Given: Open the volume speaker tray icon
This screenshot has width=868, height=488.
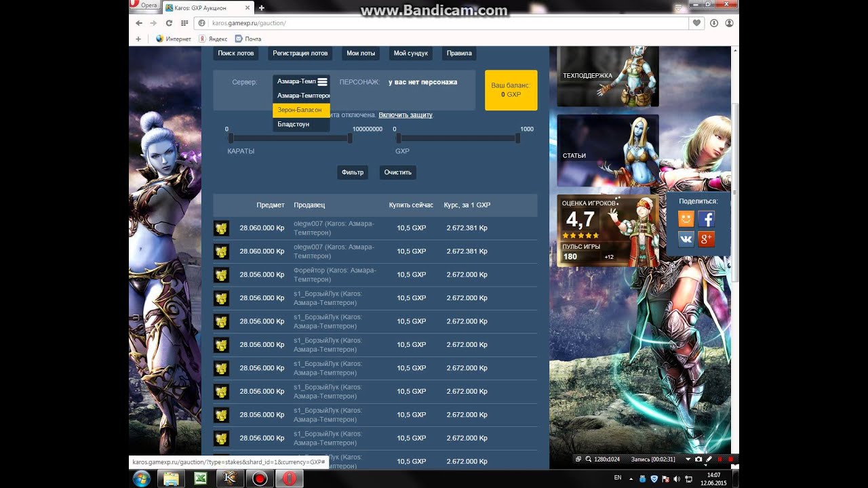Looking at the screenshot, I should 677,479.
